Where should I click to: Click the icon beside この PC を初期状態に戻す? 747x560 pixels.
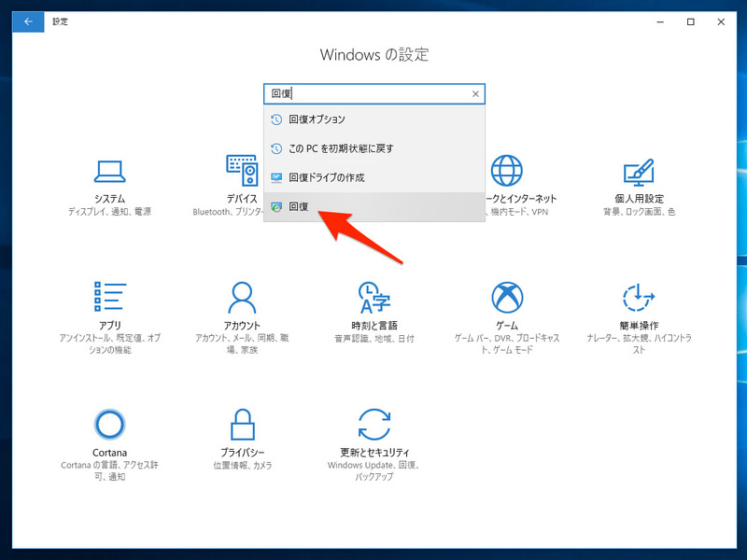tap(276, 148)
